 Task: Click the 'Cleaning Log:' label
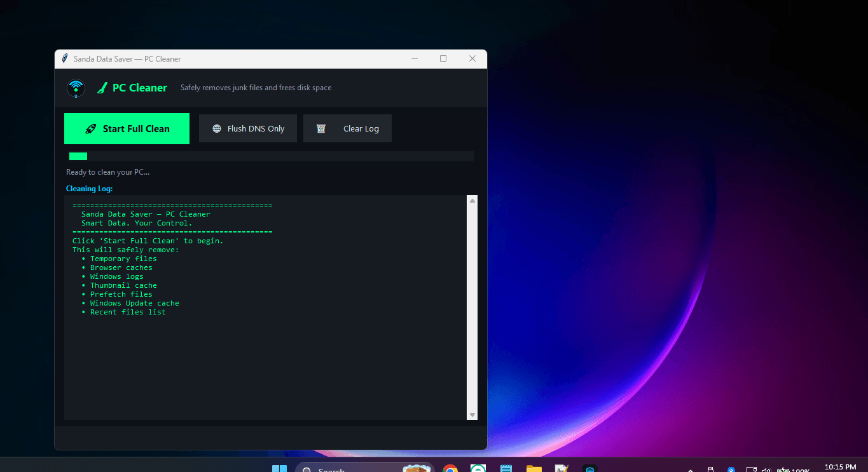coord(89,189)
